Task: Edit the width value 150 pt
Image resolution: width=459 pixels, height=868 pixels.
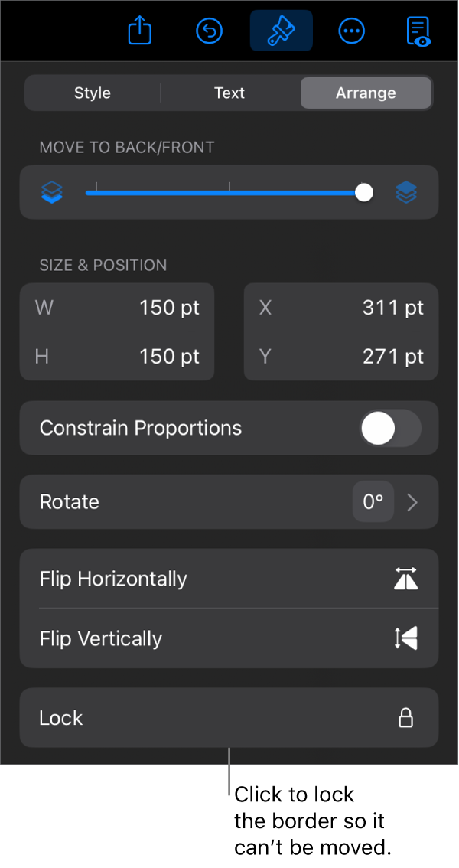Action: (x=169, y=308)
